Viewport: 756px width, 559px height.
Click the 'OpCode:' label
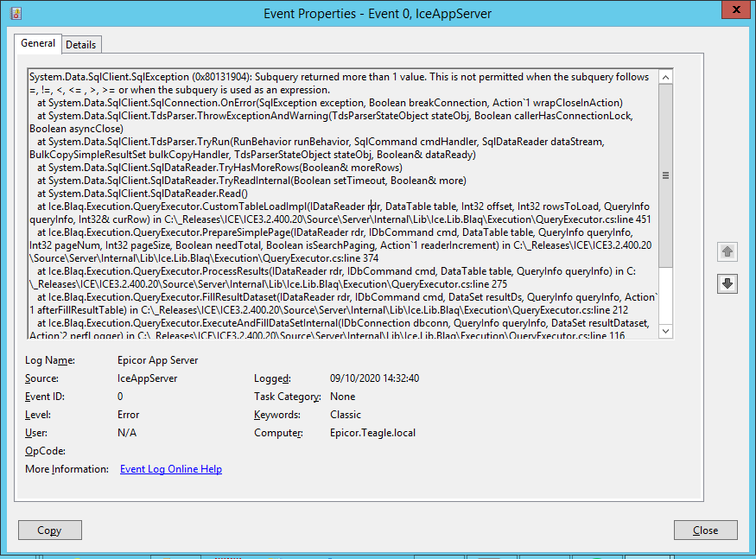45,451
